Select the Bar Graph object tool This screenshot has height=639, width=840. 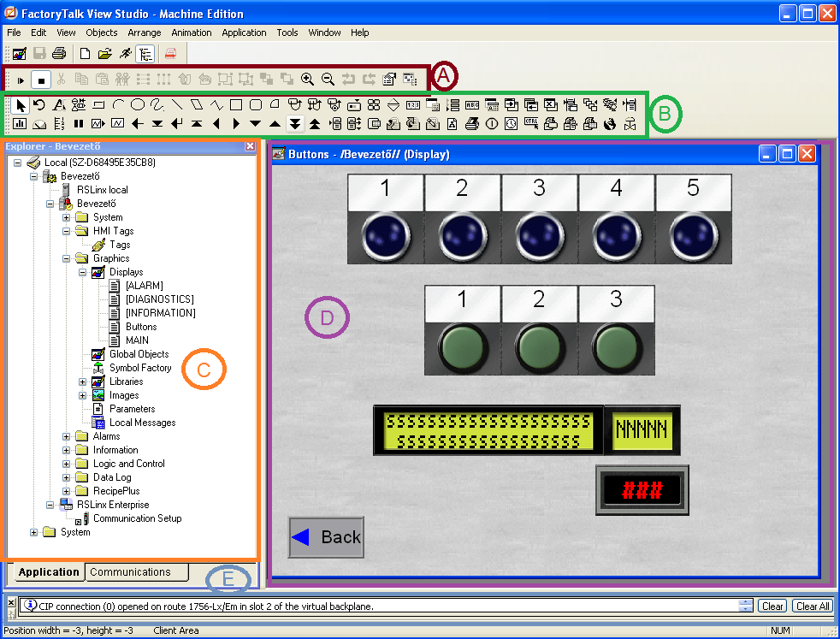click(20, 124)
